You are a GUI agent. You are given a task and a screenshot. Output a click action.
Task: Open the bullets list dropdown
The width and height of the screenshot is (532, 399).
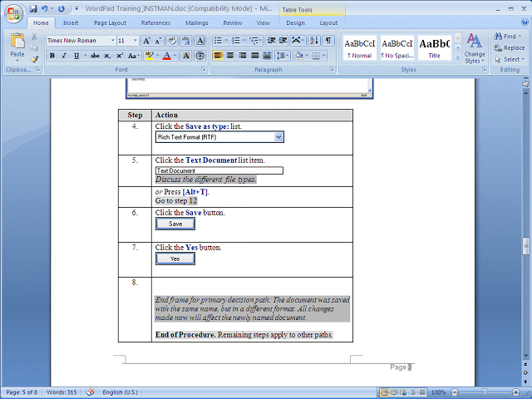point(226,41)
